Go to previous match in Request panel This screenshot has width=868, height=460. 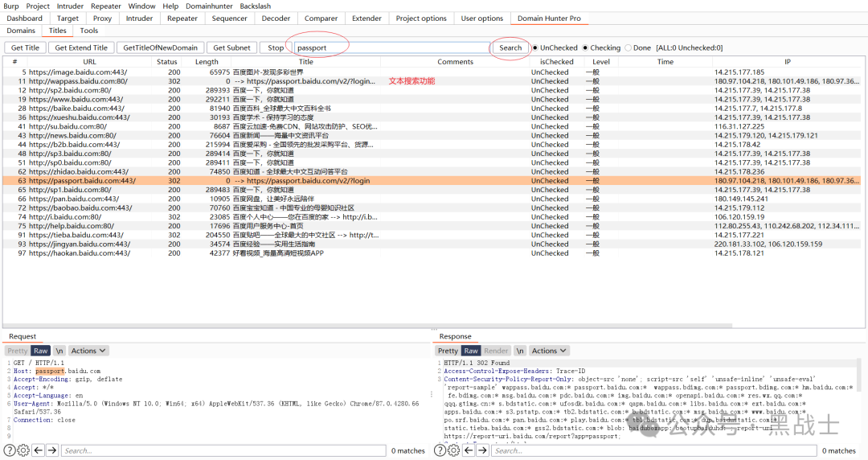39,450
